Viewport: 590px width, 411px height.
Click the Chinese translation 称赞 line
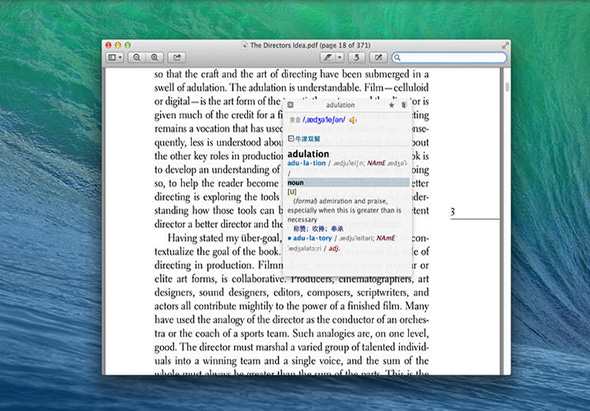pos(318,228)
